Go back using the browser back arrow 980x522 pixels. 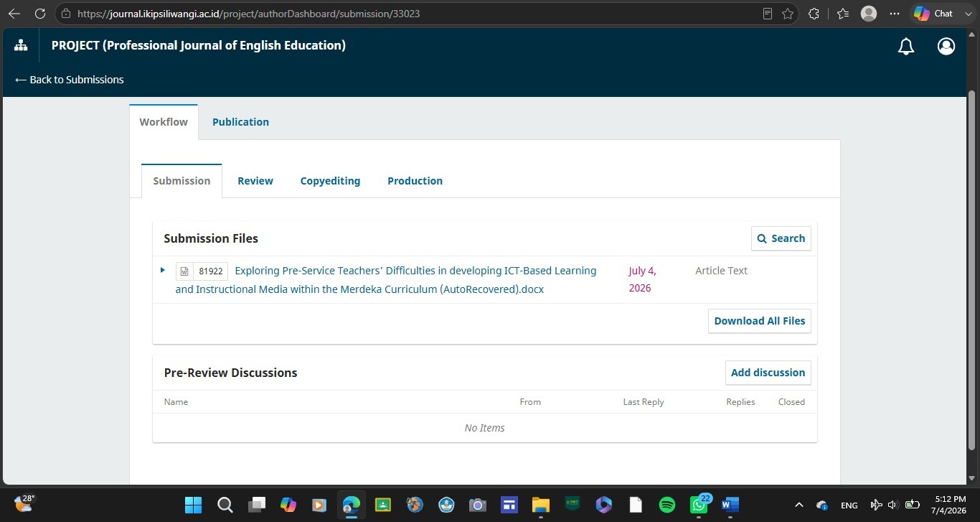click(14, 14)
